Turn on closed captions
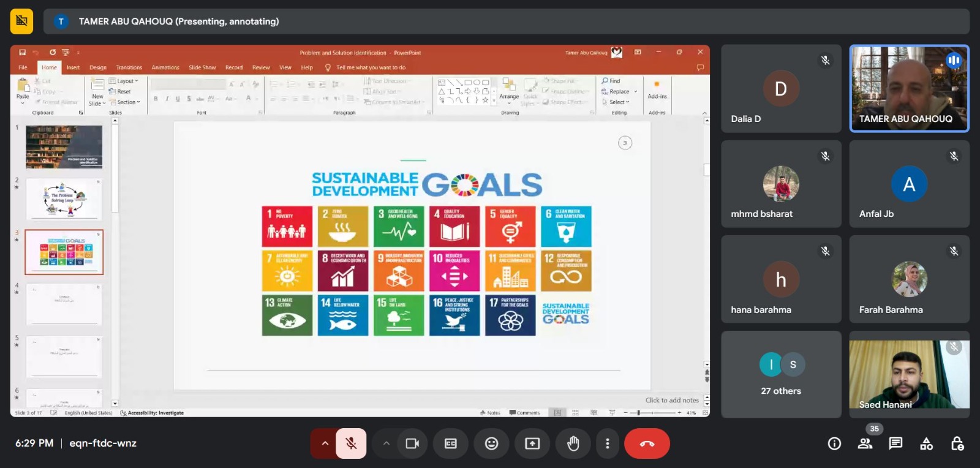The image size is (980, 468). [451, 443]
